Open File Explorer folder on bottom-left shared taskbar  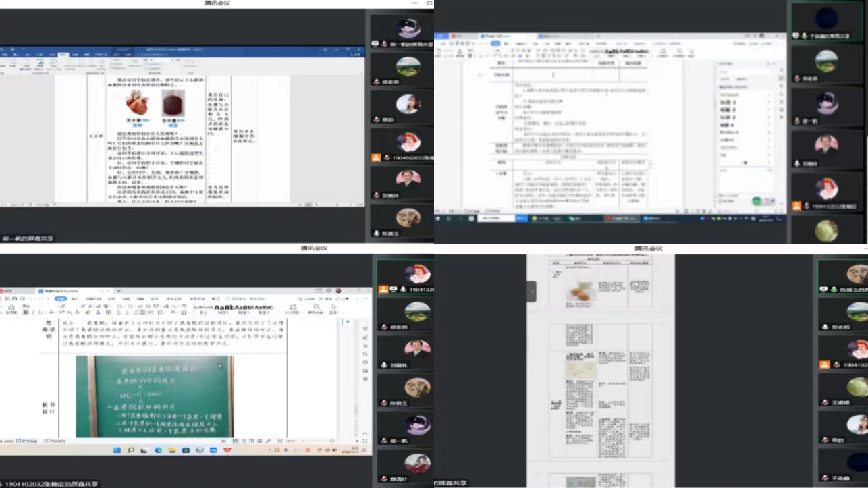point(171,450)
